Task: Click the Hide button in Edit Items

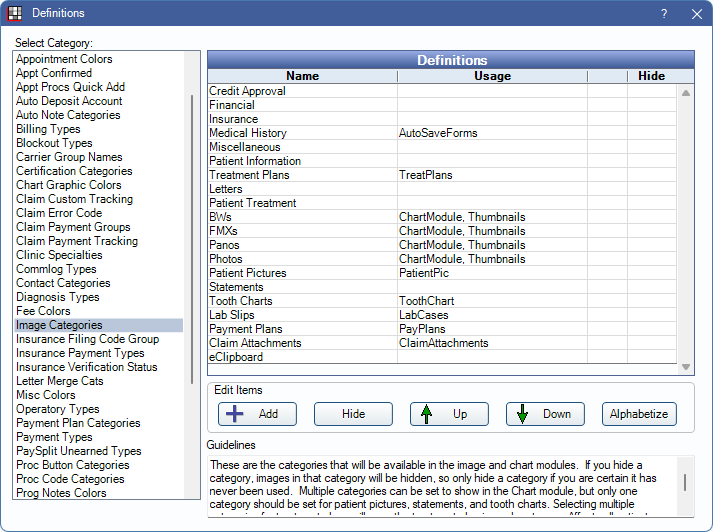Action: pos(353,414)
